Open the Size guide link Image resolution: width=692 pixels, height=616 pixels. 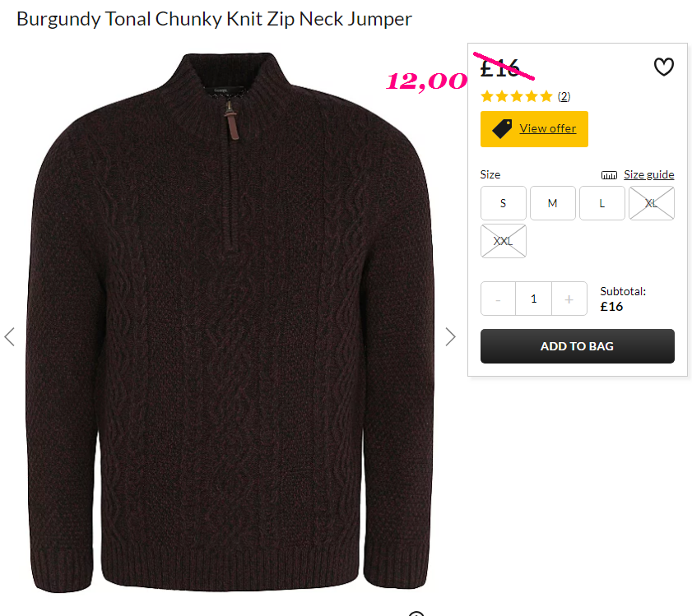tap(648, 174)
